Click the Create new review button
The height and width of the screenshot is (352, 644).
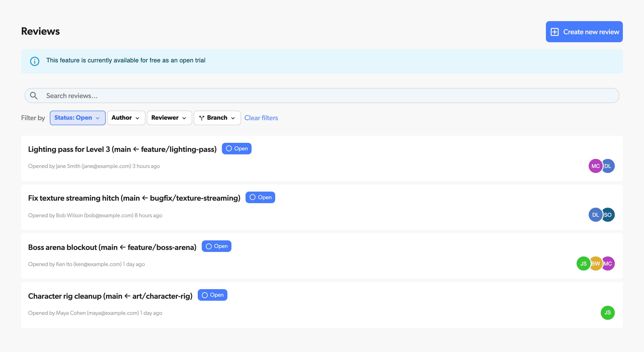tap(584, 32)
